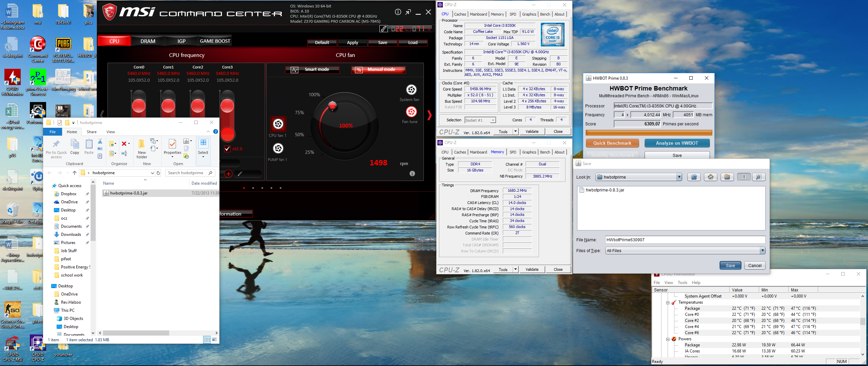
Task: Click the plus icon below CPU frequency
Action: pyautogui.click(x=229, y=174)
